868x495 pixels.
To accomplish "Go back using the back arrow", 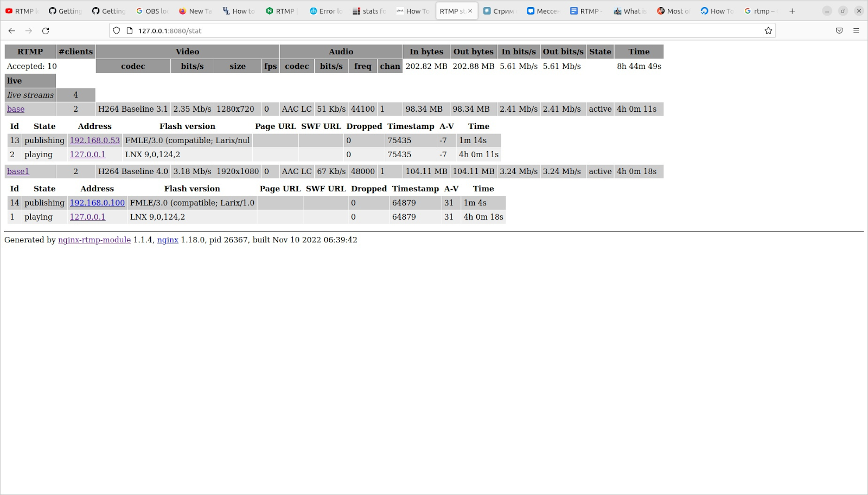I will pos(12,31).
